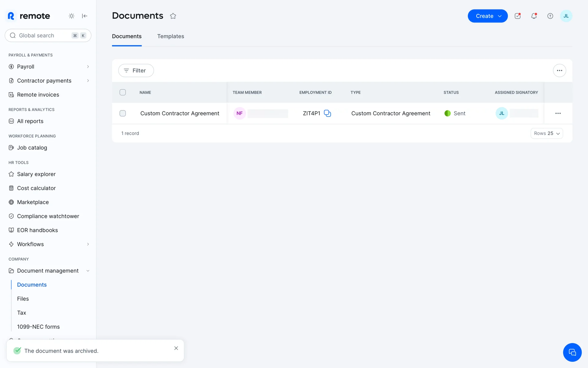Toggle the light/dark theme sun icon
Image resolution: width=588 pixels, height=368 pixels.
pos(71,16)
